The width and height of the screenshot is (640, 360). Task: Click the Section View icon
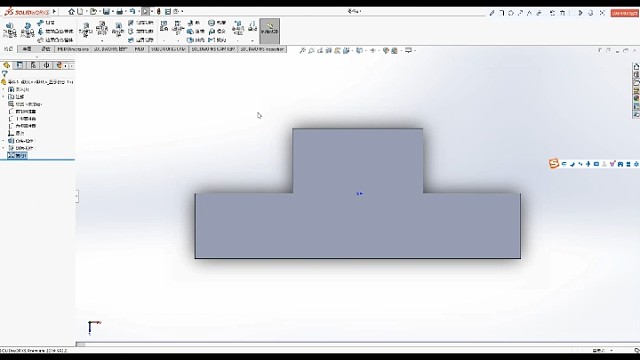(329, 51)
